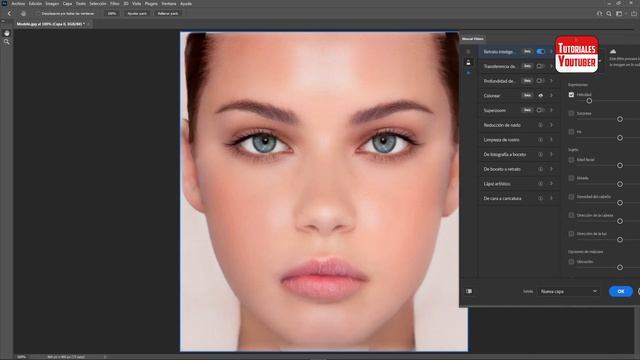Check the Edad facial checkbox
This screenshot has height=360, width=640.
pos(571,160)
